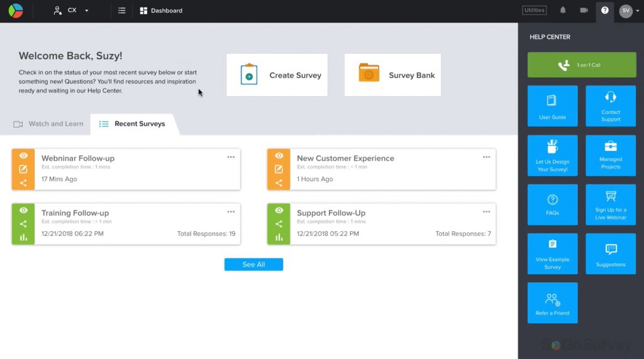Open the Utilities menu
Screen dimensions: 644x359
point(534,10)
